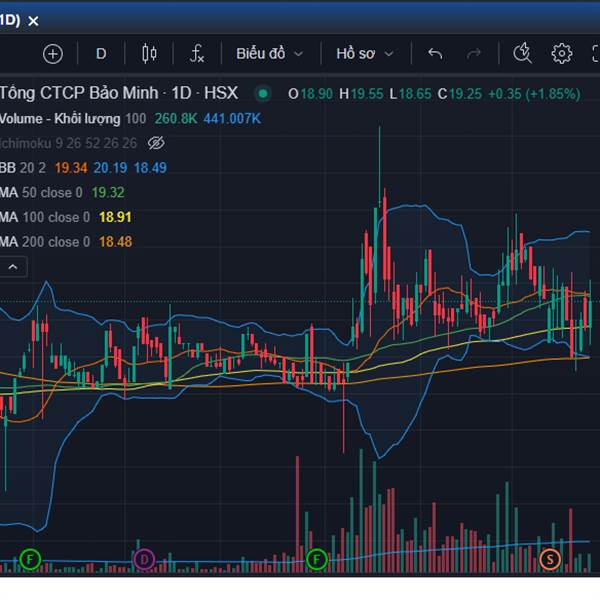Select the Volume - Khối lượng indicator label
This screenshot has width=600, height=600.
coord(60,119)
